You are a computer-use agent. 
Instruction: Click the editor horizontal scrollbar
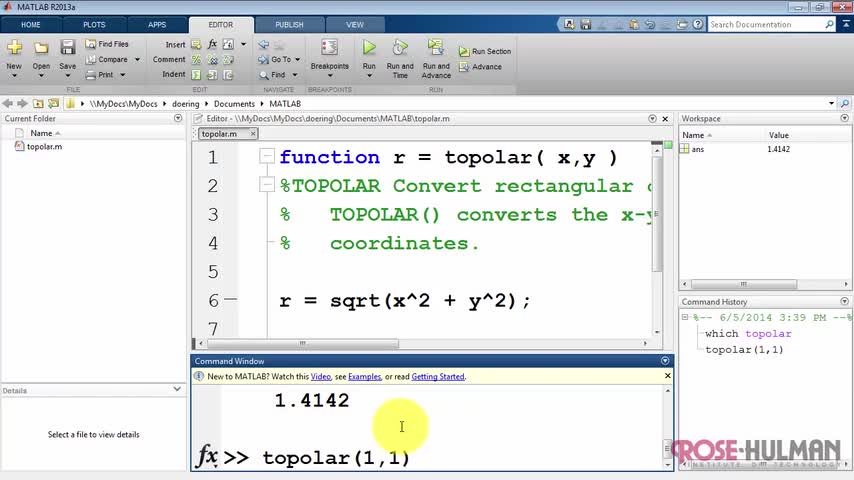click(303, 344)
